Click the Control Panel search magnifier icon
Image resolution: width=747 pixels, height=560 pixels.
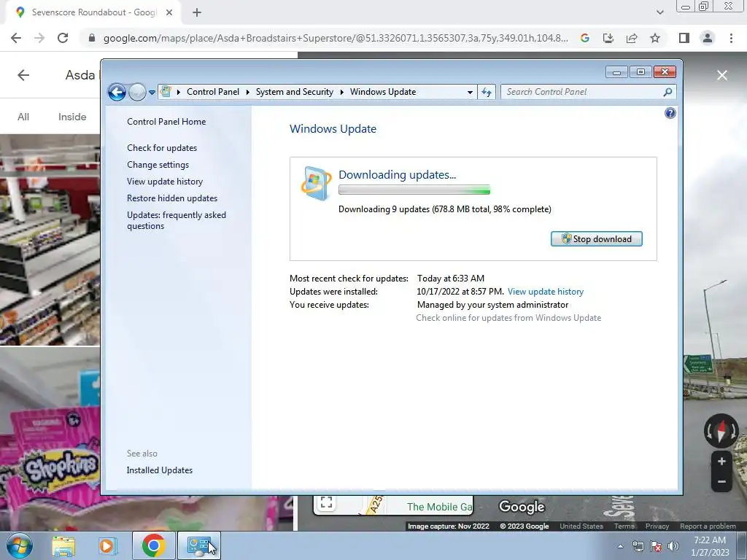[x=668, y=92]
